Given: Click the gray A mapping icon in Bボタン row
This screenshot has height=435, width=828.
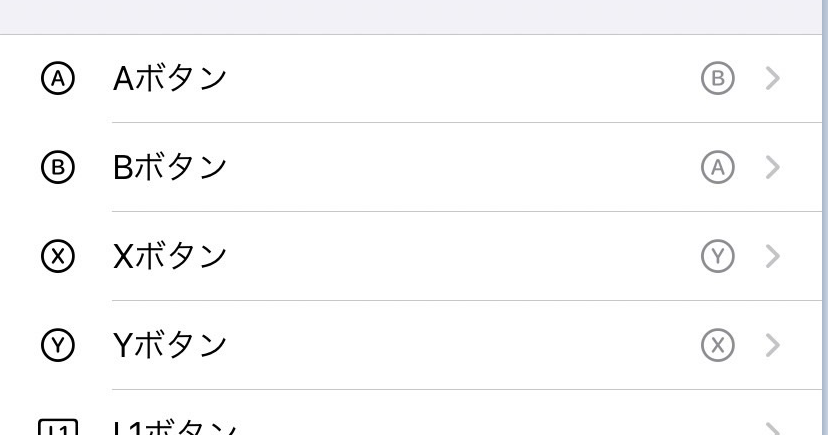Looking at the screenshot, I should pos(718,167).
